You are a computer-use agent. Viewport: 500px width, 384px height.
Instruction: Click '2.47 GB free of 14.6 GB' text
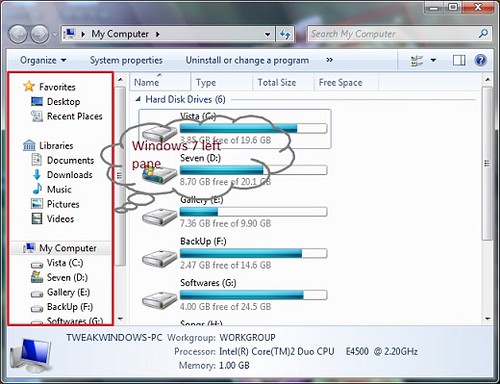coord(226,265)
